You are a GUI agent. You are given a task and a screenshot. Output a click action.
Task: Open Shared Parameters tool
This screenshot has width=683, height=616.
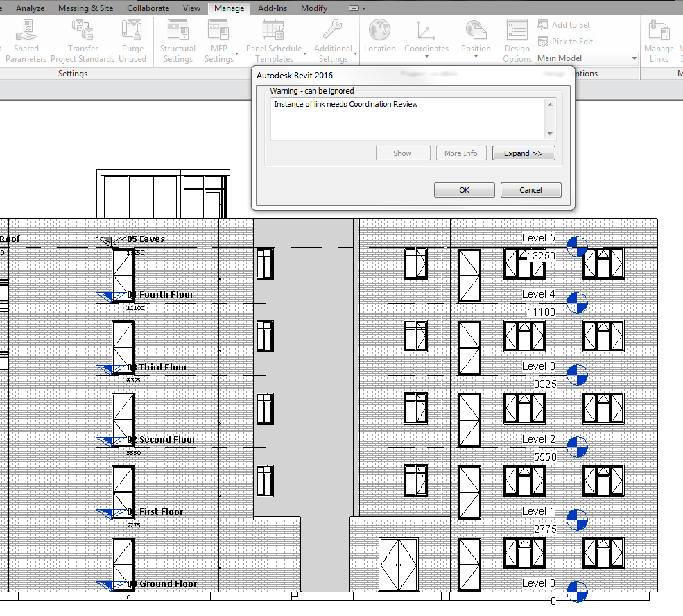pyautogui.click(x=26, y=42)
